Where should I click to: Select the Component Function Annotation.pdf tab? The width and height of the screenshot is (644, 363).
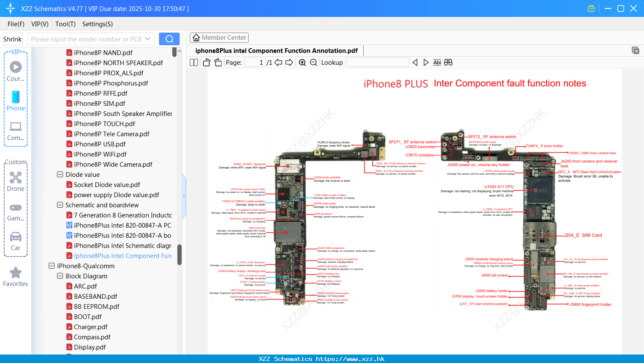pos(277,50)
